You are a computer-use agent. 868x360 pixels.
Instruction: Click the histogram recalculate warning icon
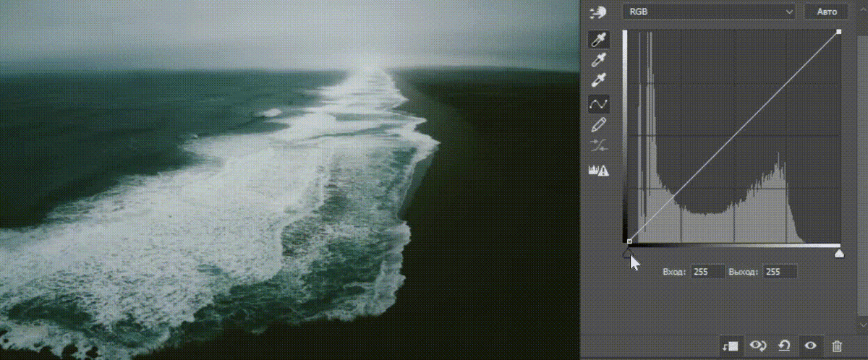click(600, 171)
